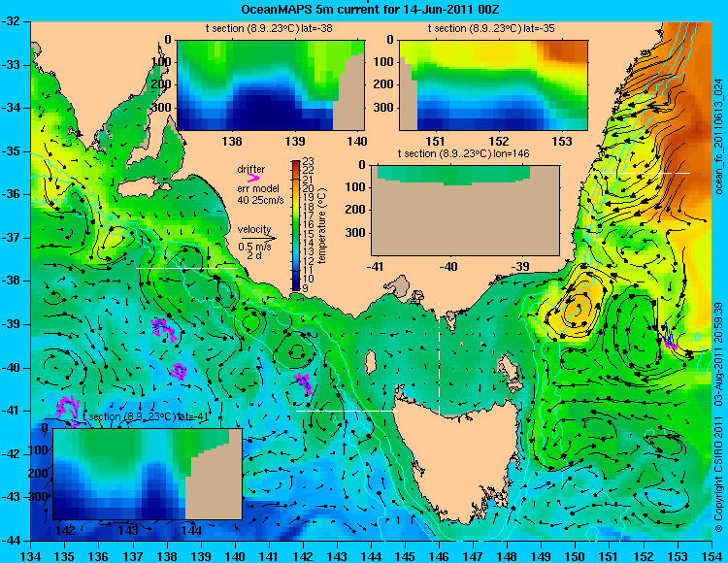Click the 'velocity' legend label

[254, 229]
